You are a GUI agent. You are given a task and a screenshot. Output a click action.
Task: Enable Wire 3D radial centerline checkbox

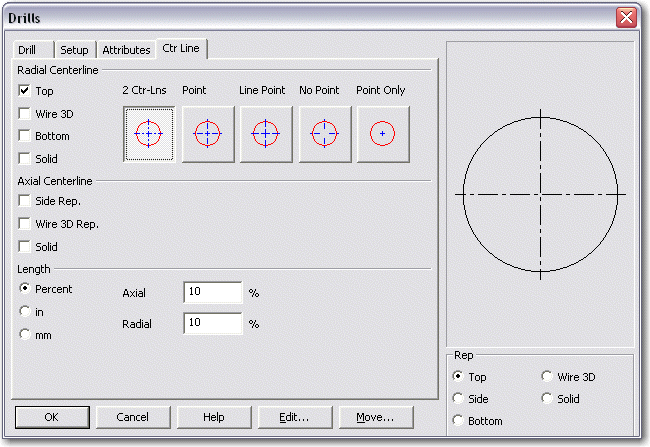(x=24, y=114)
